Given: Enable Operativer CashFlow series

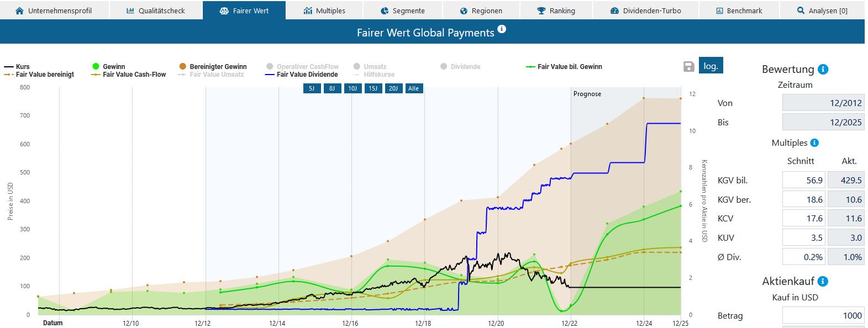Looking at the screenshot, I should 302,66.
